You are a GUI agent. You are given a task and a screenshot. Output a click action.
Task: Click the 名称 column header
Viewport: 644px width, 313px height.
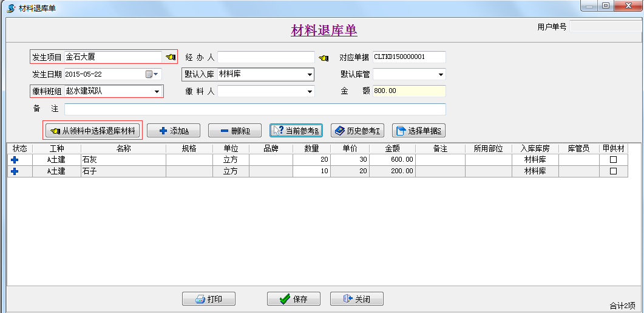coord(123,148)
